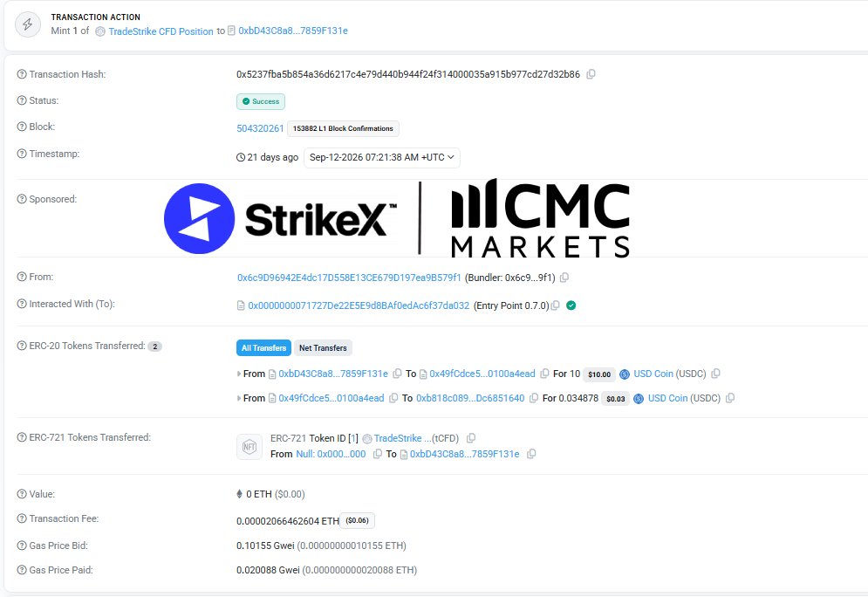868x597 pixels.
Task: Open ERC-721 Token ID [1] link
Action: pos(352,439)
